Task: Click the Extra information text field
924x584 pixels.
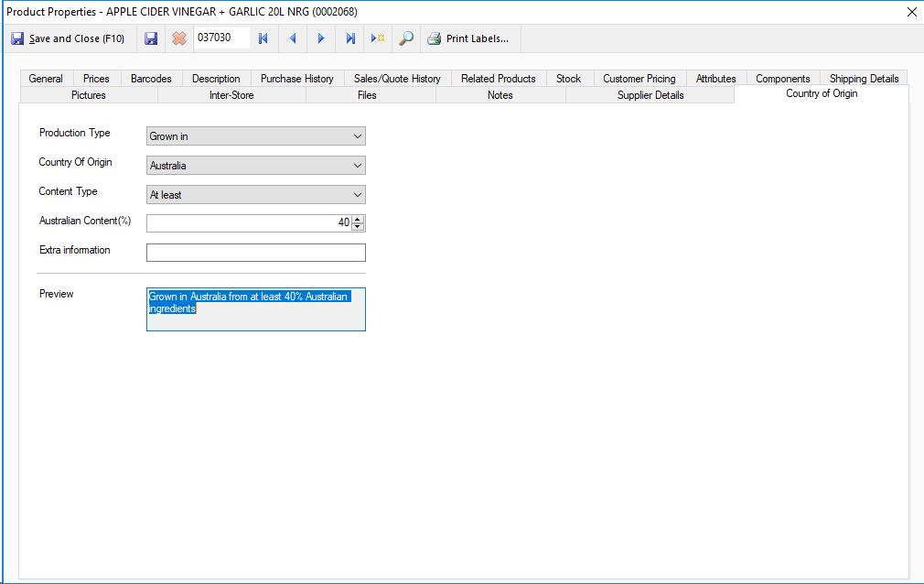Action: coord(256,253)
